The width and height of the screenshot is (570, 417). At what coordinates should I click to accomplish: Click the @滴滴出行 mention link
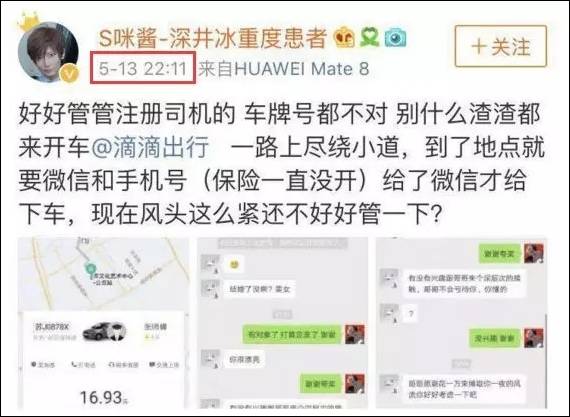coord(150,147)
